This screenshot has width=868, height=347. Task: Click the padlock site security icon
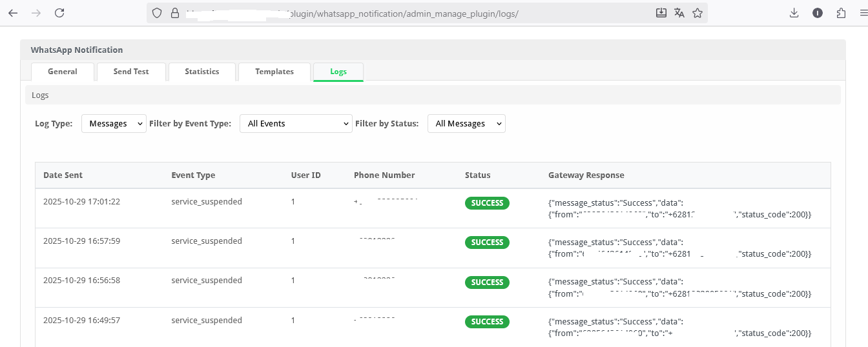click(174, 13)
